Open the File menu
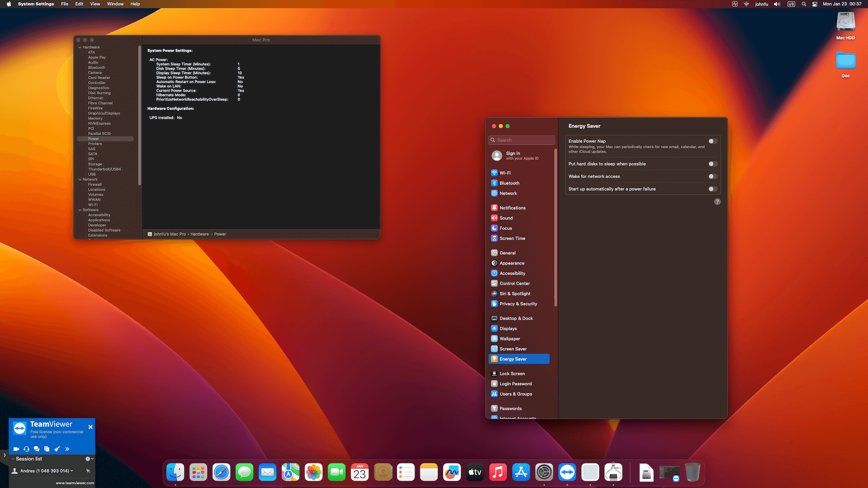This screenshot has height=488, width=868. click(65, 4)
